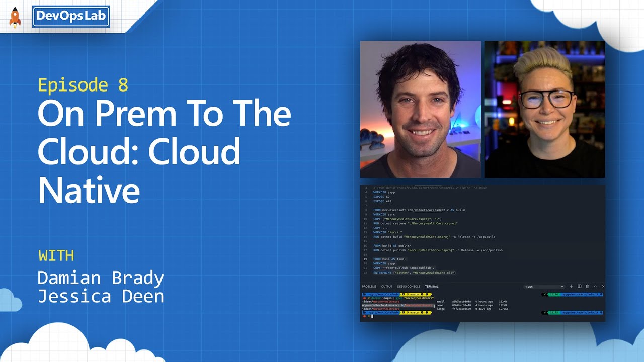Click the Jessica Deen webcam thumbnail
This screenshot has width=644, height=362.
pos(544,109)
